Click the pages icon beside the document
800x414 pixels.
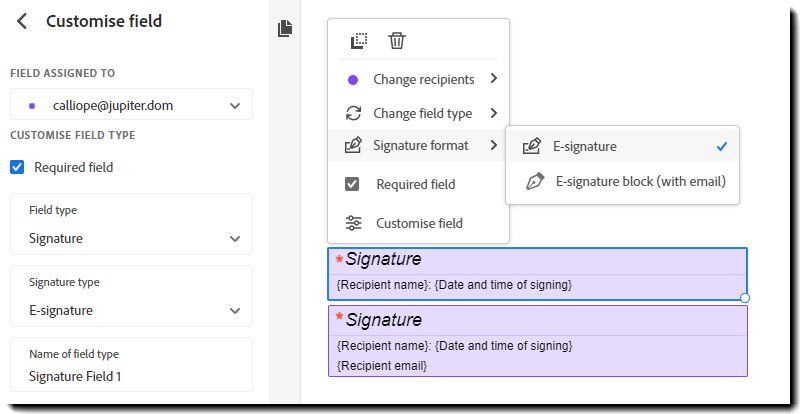(285, 29)
